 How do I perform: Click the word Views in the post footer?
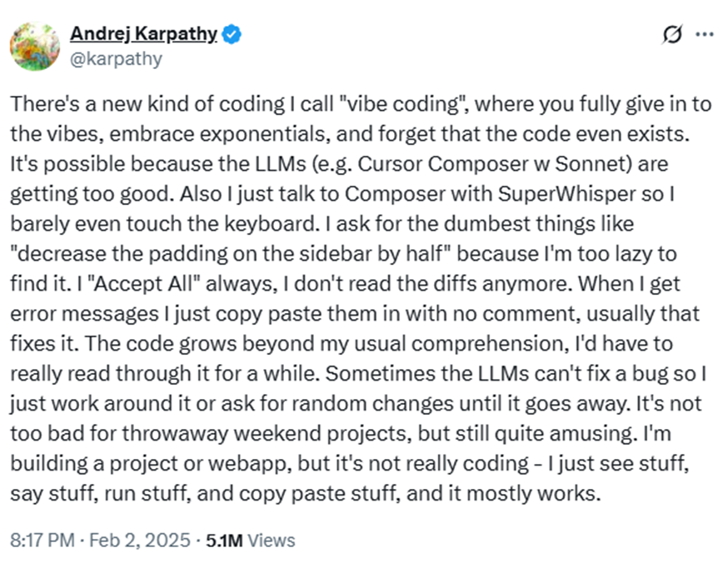pos(272,541)
